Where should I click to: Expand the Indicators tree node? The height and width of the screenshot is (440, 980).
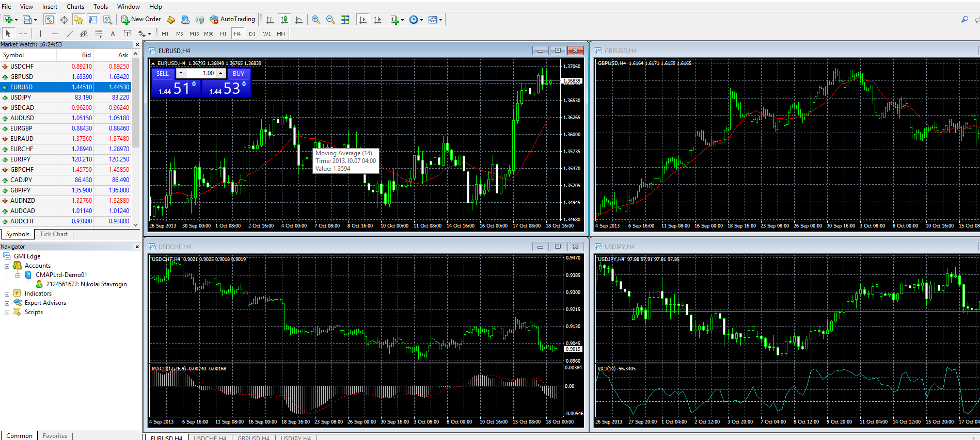(7, 294)
